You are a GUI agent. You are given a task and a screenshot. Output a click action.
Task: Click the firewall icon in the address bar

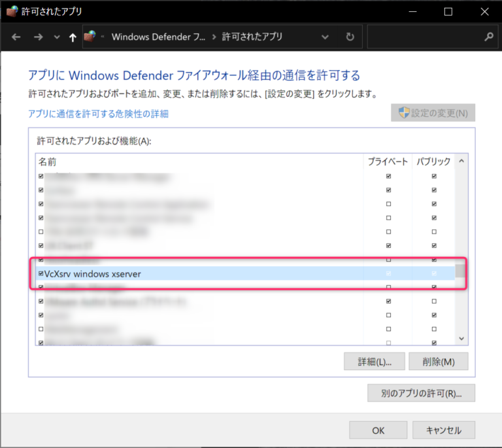(90, 36)
